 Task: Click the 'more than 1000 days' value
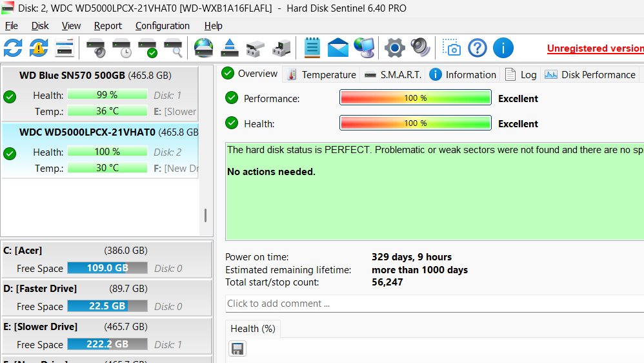pos(419,270)
